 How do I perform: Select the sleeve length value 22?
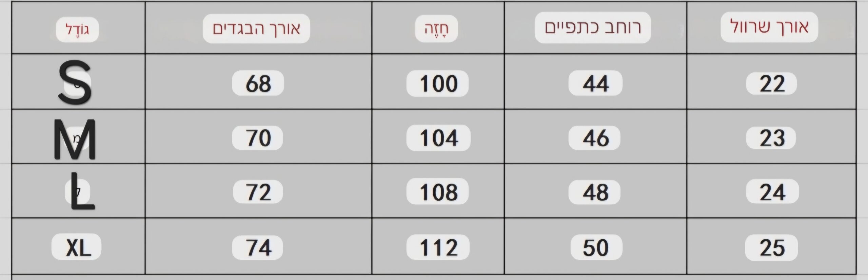click(x=771, y=83)
